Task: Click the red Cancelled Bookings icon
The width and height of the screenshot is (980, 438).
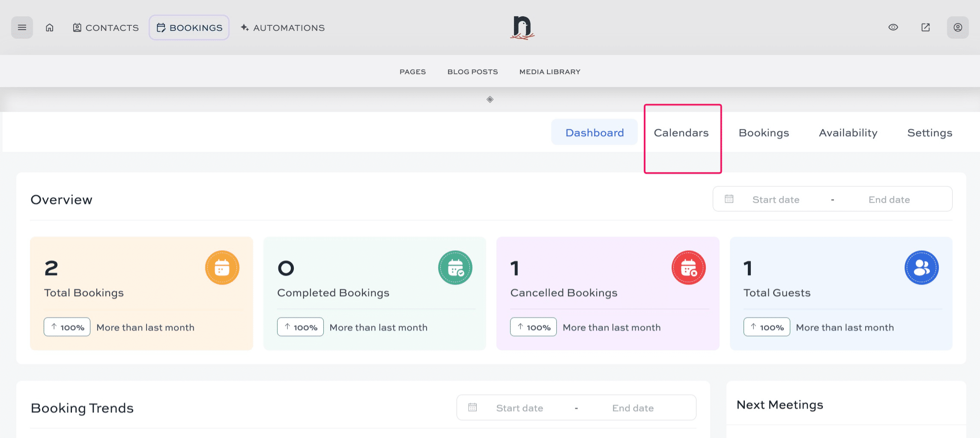Action: tap(688, 268)
